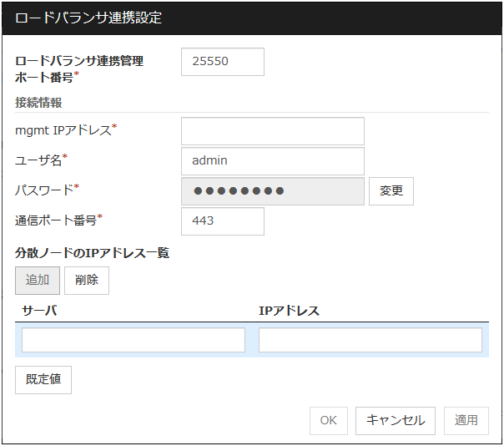Click the ユーザ名 field containing admin
This screenshot has height=446, width=504.
[x=272, y=161]
